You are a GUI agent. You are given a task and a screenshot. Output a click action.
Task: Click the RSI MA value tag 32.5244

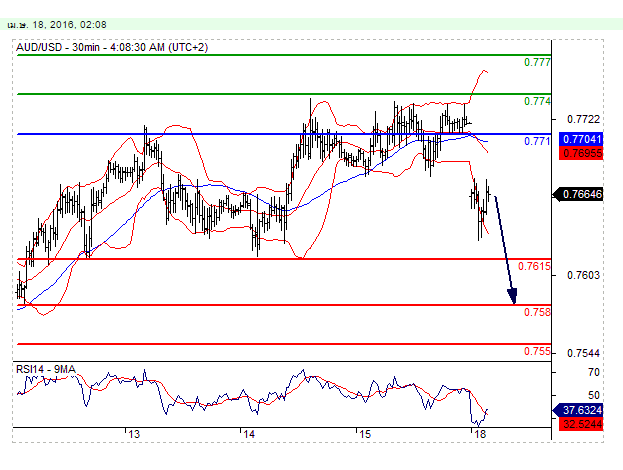[x=581, y=424]
